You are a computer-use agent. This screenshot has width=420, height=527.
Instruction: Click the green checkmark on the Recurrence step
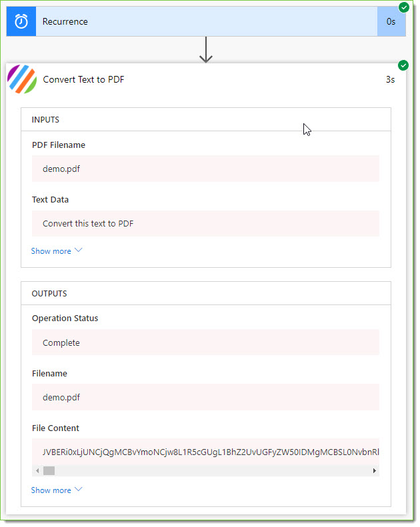[x=403, y=7]
